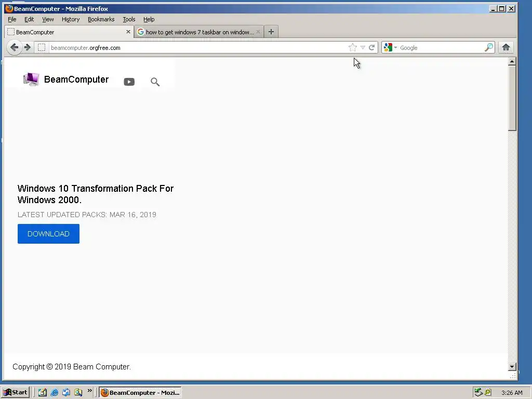This screenshot has width=532, height=399.
Task: Open the History menu
Action: [x=71, y=19]
